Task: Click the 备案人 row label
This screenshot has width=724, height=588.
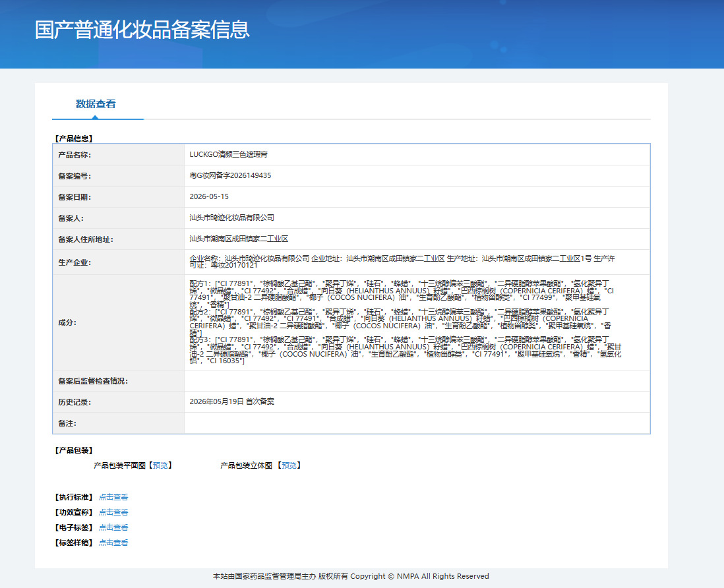Action: pyautogui.click(x=71, y=218)
